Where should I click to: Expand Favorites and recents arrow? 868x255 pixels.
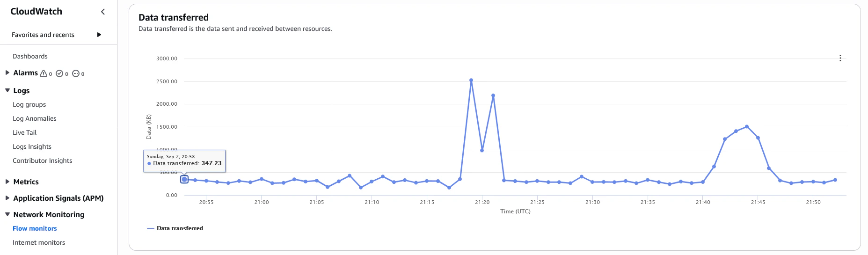(99, 35)
